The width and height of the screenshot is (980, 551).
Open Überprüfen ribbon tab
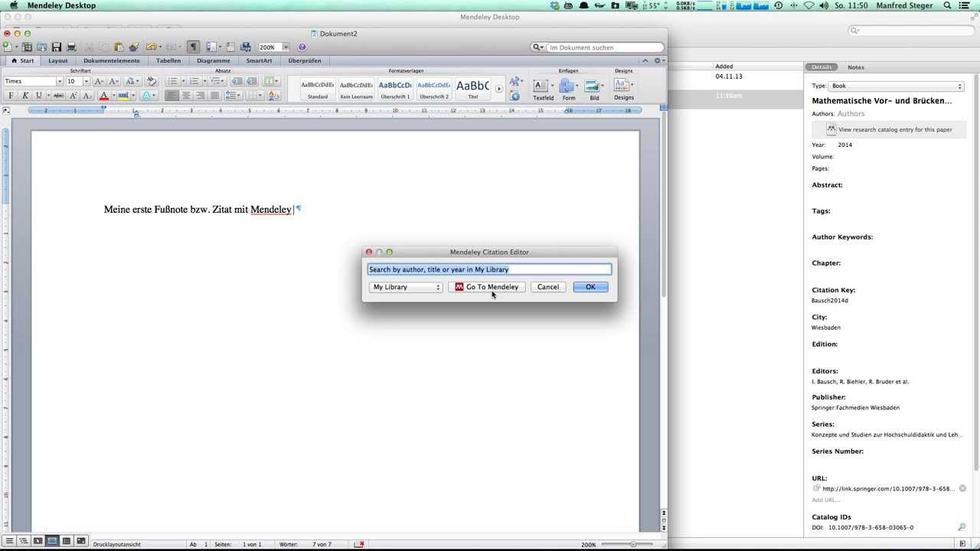click(x=305, y=60)
